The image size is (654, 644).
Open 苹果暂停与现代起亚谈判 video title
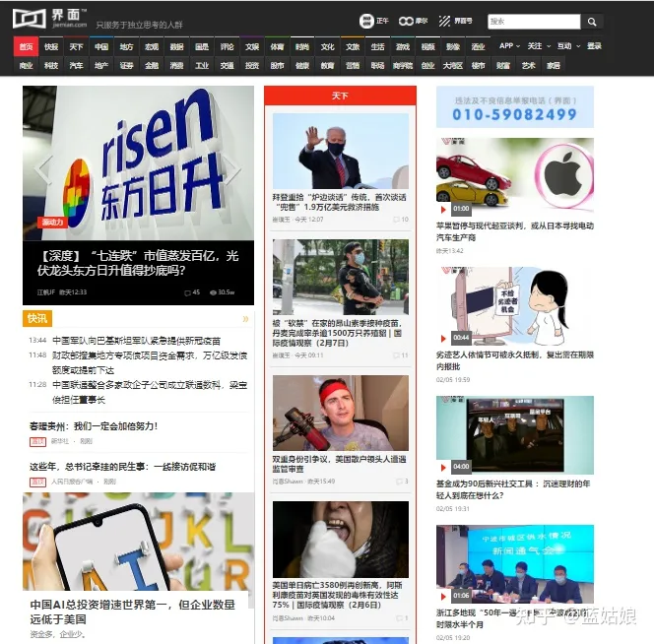click(515, 231)
